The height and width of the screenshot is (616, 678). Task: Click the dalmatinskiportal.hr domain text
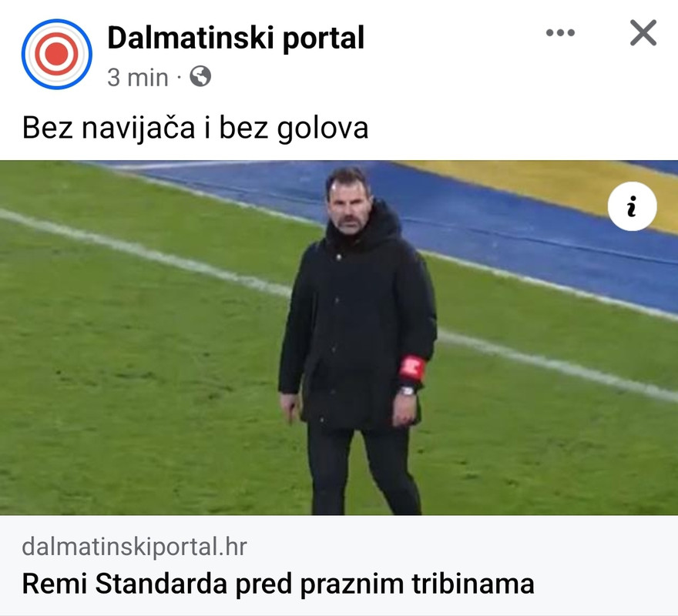[134, 547]
